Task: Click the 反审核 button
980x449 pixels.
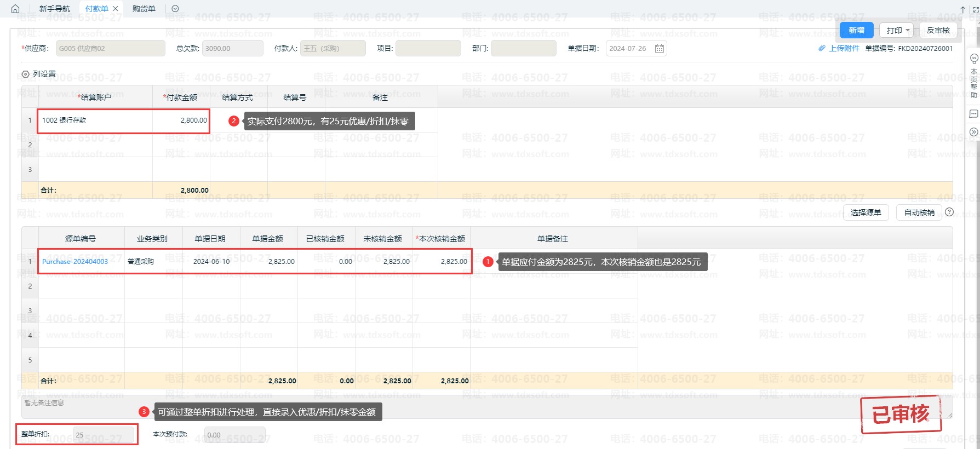Action: (x=938, y=30)
